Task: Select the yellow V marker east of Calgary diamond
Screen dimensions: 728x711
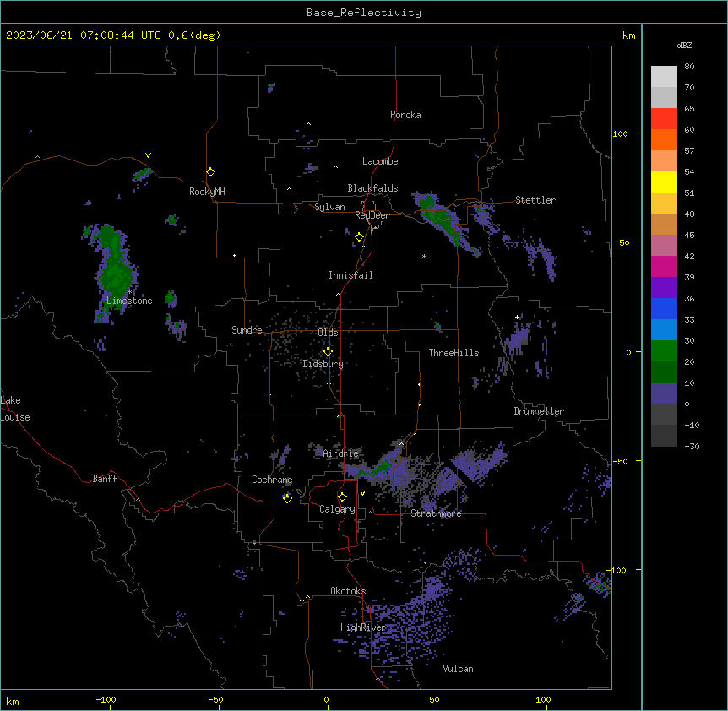Action: 362,493
